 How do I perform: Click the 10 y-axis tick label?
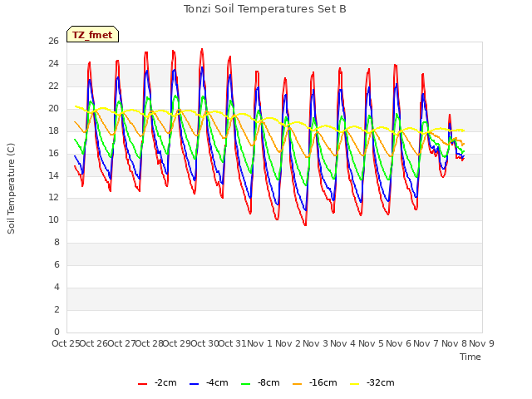click(x=53, y=220)
